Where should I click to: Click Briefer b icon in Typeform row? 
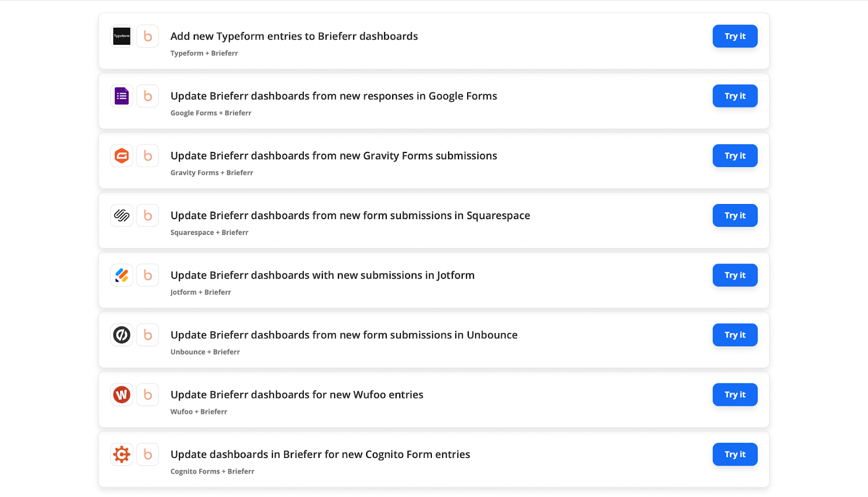coord(148,36)
